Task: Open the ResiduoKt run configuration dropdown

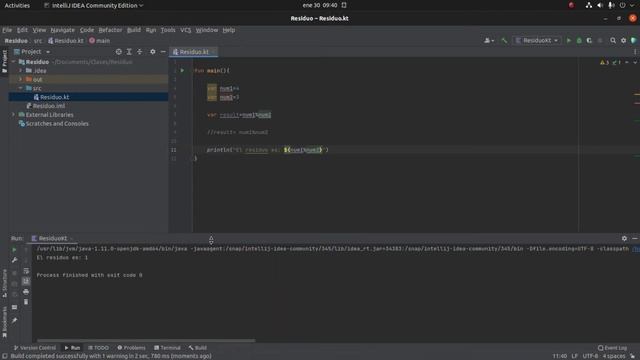Action: point(536,40)
